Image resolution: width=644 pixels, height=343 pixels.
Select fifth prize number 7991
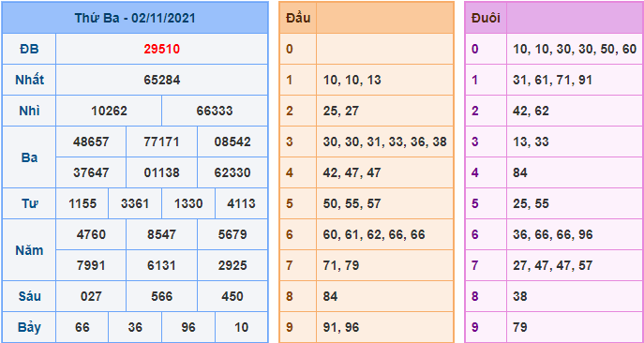(91, 265)
